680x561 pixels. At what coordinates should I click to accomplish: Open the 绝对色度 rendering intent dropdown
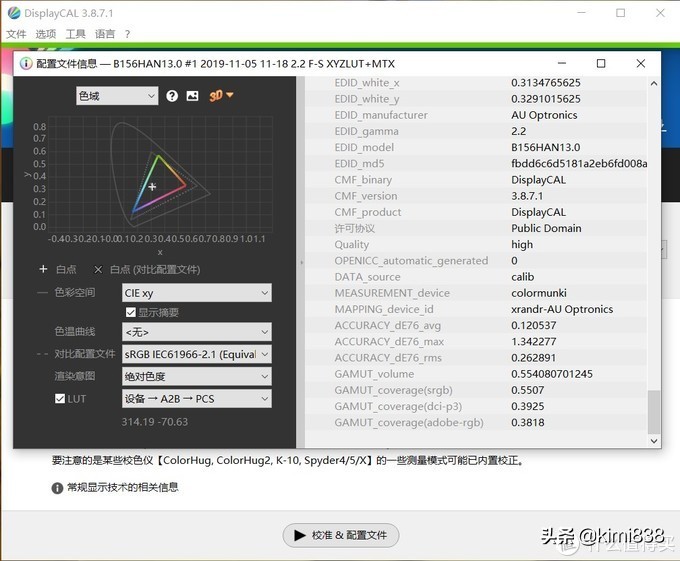click(196, 376)
